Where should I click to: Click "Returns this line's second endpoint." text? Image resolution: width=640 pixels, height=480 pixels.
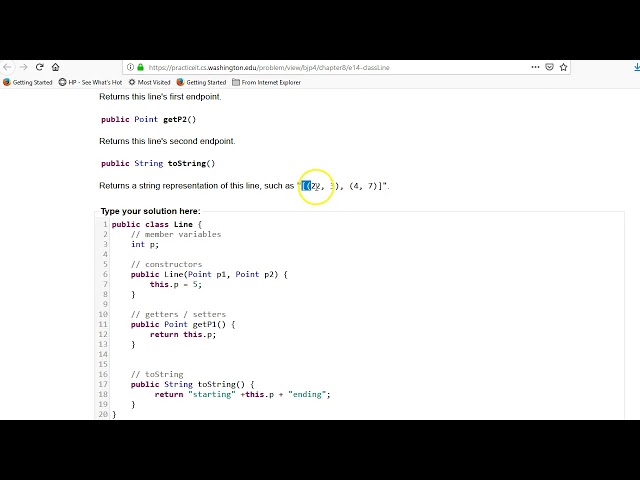[167, 141]
